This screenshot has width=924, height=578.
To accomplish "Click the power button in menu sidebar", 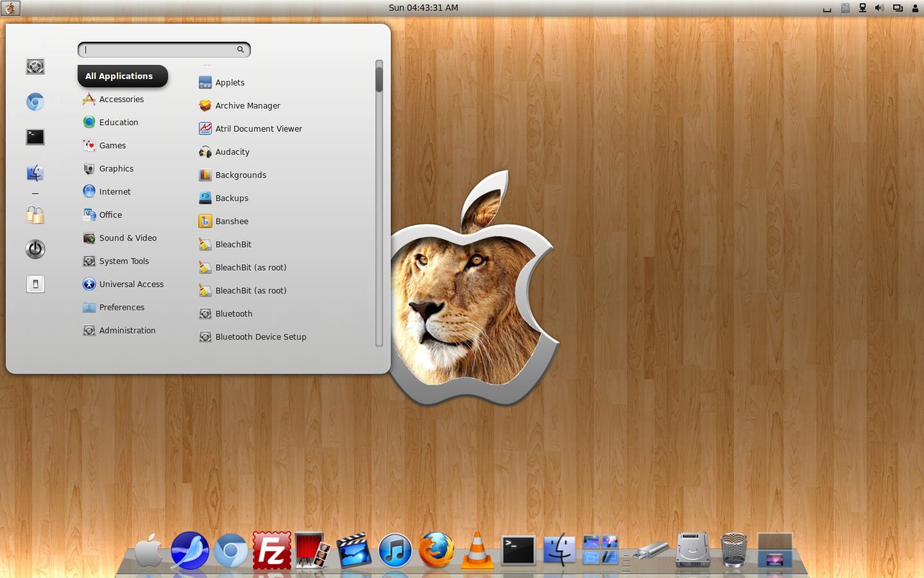I will [x=35, y=249].
